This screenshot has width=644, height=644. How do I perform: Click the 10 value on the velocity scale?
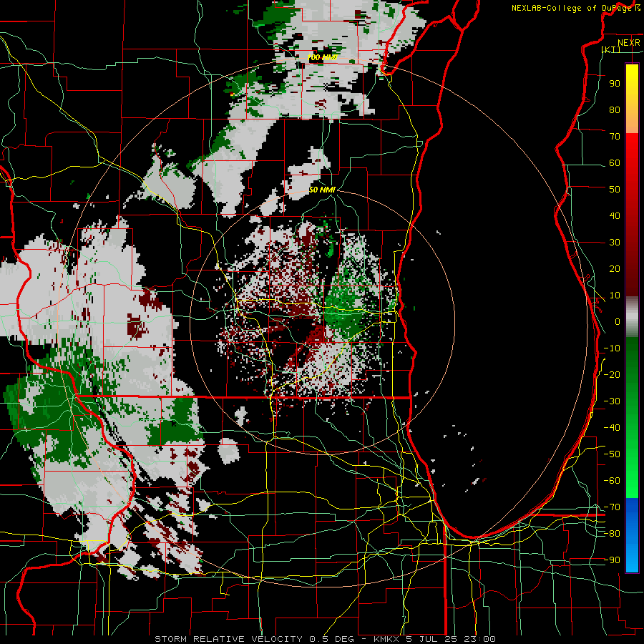pyautogui.click(x=615, y=296)
